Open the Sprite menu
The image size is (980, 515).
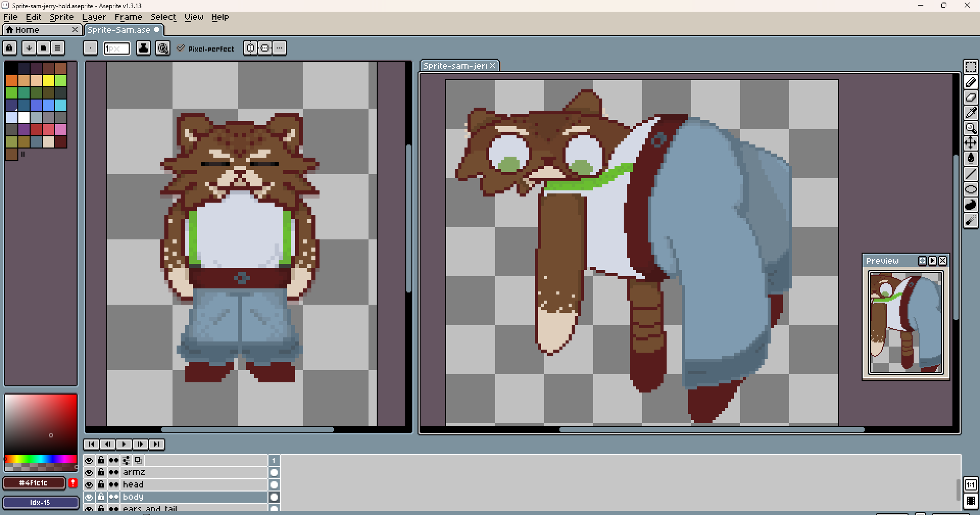point(61,17)
